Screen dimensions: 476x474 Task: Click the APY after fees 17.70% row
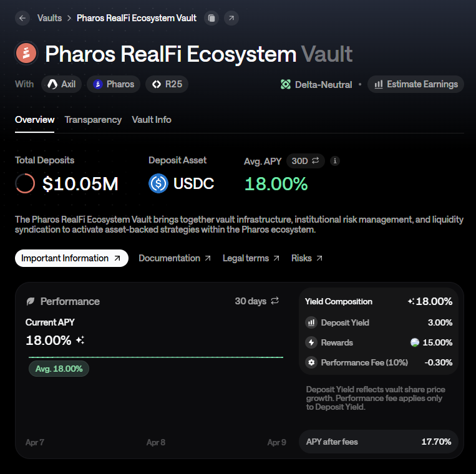(379, 442)
